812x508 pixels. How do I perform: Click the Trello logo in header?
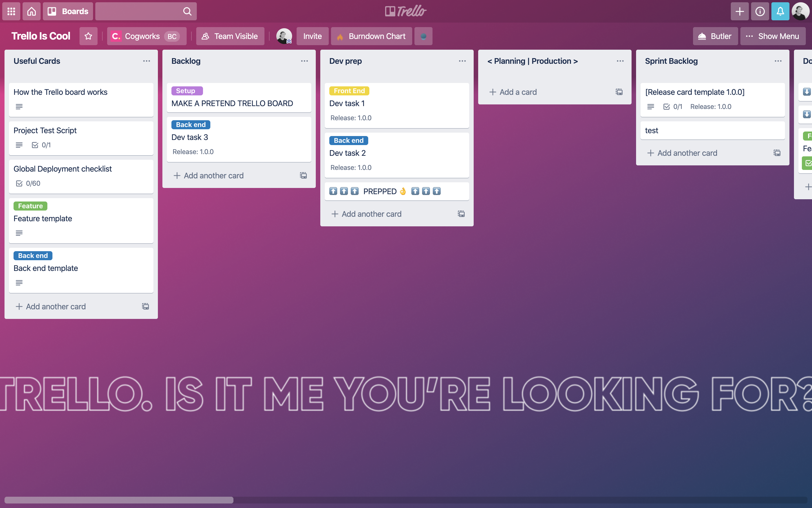tap(406, 11)
